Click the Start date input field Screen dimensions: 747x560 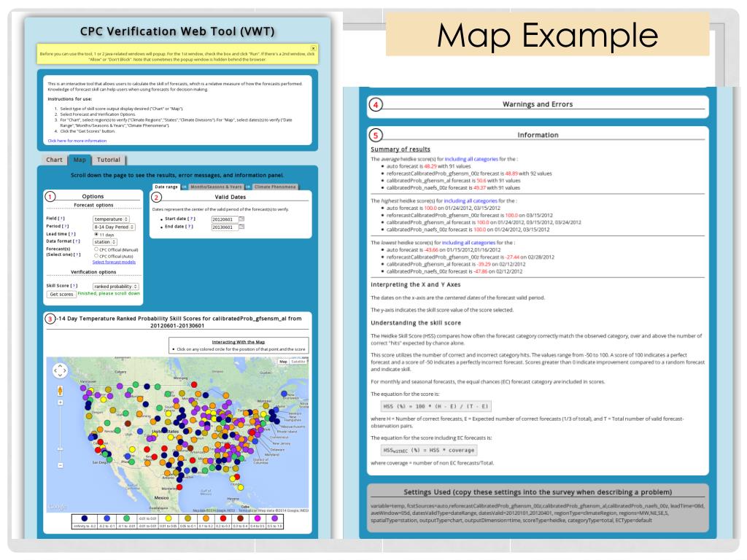[x=225, y=219]
